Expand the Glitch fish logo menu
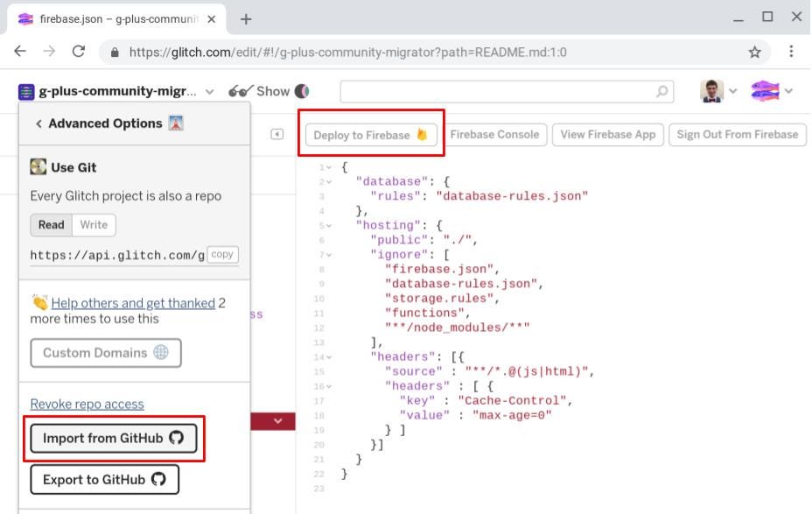 pos(788,91)
